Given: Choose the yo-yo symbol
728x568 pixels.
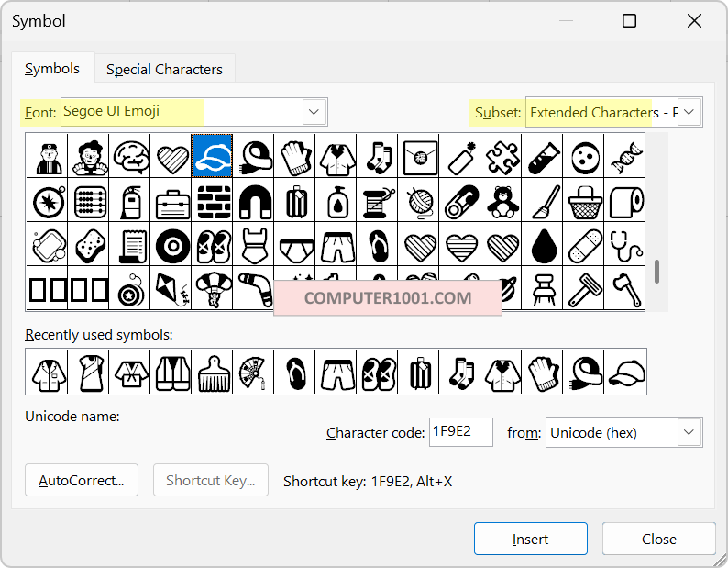Looking at the screenshot, I should pyautogui.click(x=129, y=288).
